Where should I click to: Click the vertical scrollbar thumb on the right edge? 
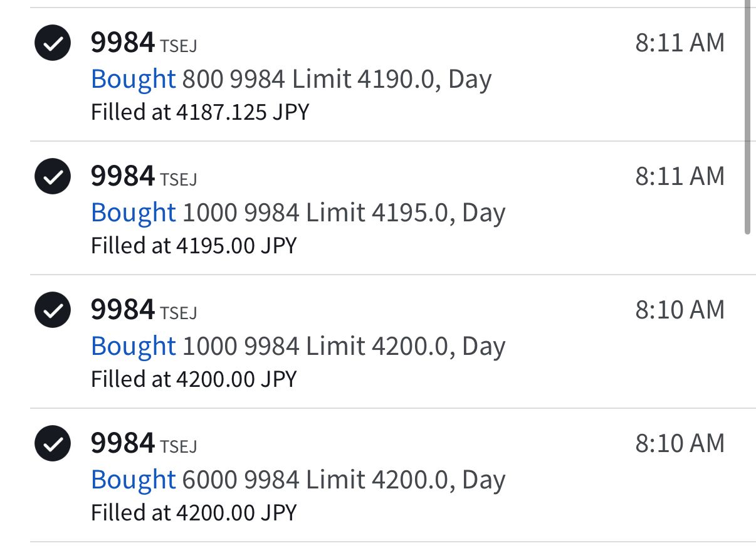click(747, 119)
